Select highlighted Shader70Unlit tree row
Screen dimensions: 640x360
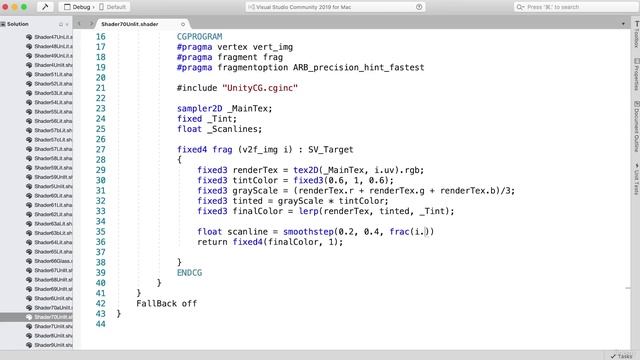click(36, 317)
